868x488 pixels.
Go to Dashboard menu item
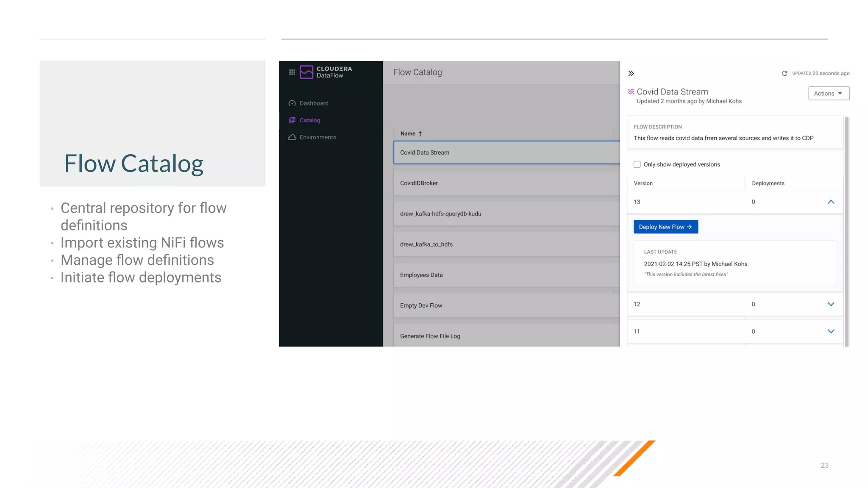click(x=314, y=103)
